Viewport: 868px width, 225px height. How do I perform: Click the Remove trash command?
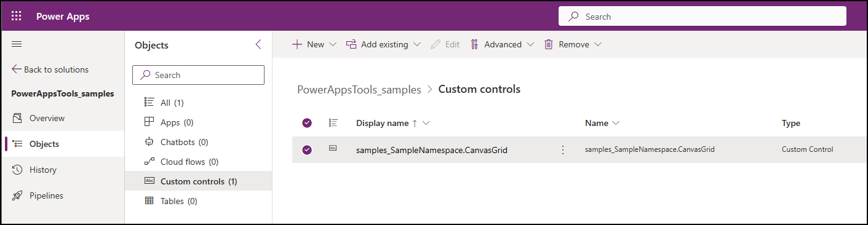pos(567,44)
